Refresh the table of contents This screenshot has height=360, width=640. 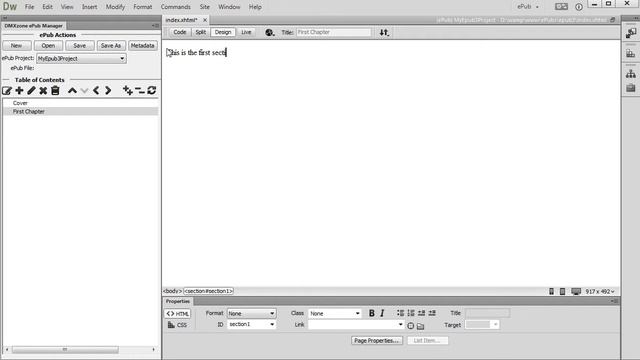(151, 90)
